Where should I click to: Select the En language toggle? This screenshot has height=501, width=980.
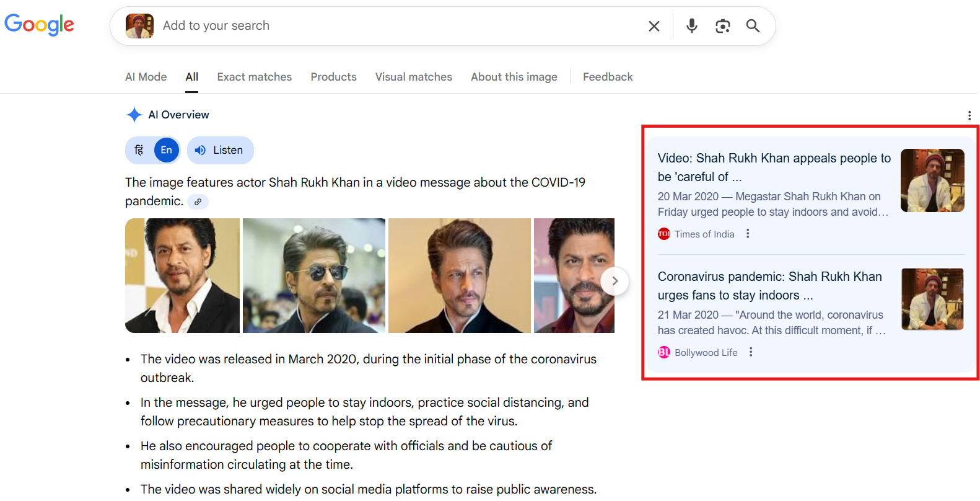click(x=166, y=150)
